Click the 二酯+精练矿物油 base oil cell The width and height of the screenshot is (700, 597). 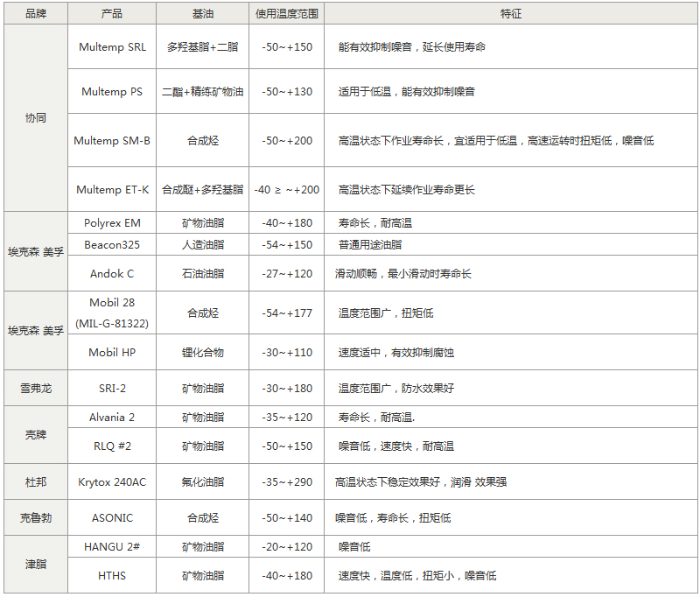(x=203, y=92)
